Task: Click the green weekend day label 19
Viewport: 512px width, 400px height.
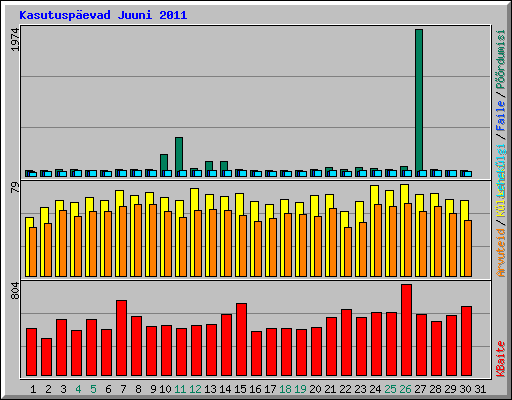Action: (x=300, y=389)
